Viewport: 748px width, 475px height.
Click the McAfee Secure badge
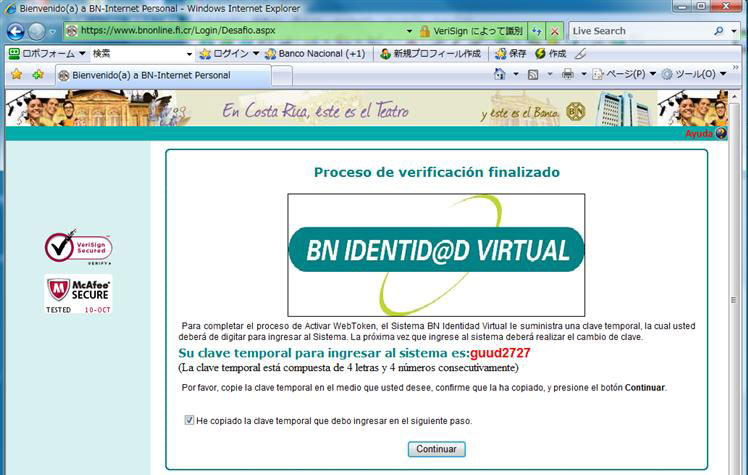pyautogui.click(x=79, y=294)
